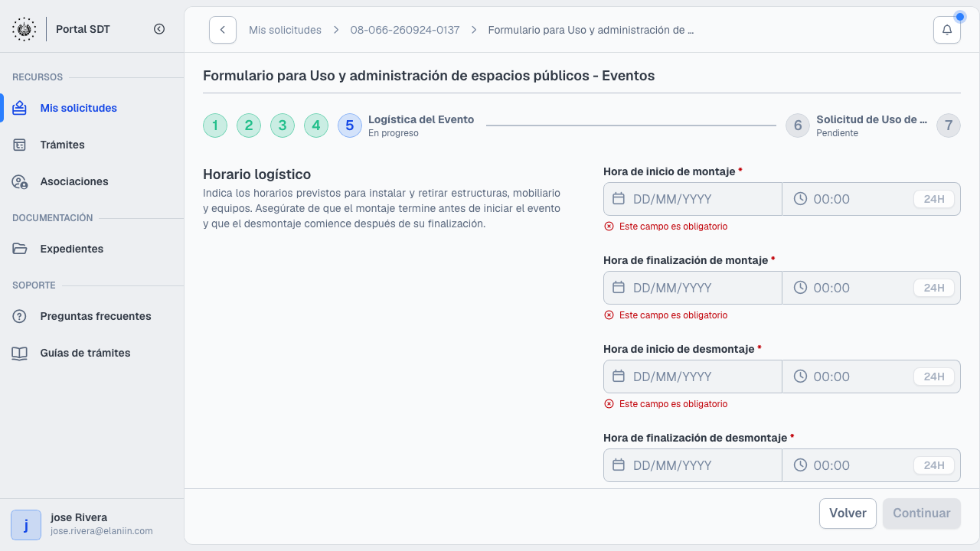Click clock icon in Hora de finalización de montaje
The height and width of the screenshot is (551, 980).
tap(800, 288)
